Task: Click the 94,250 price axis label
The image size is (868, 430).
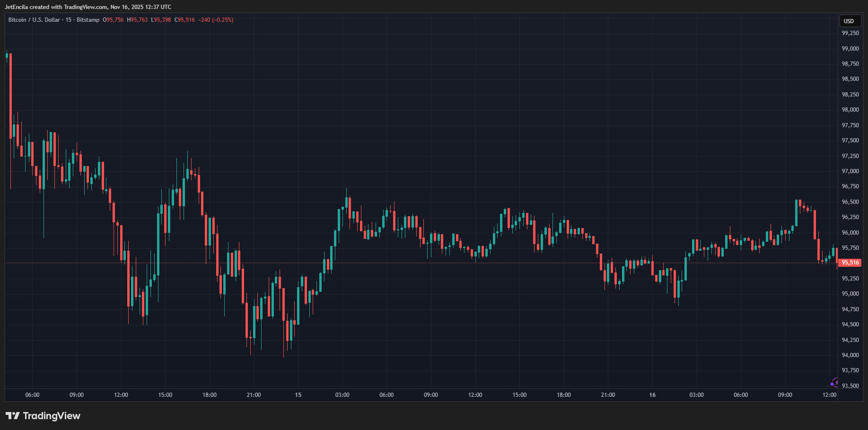Action: 850,340
